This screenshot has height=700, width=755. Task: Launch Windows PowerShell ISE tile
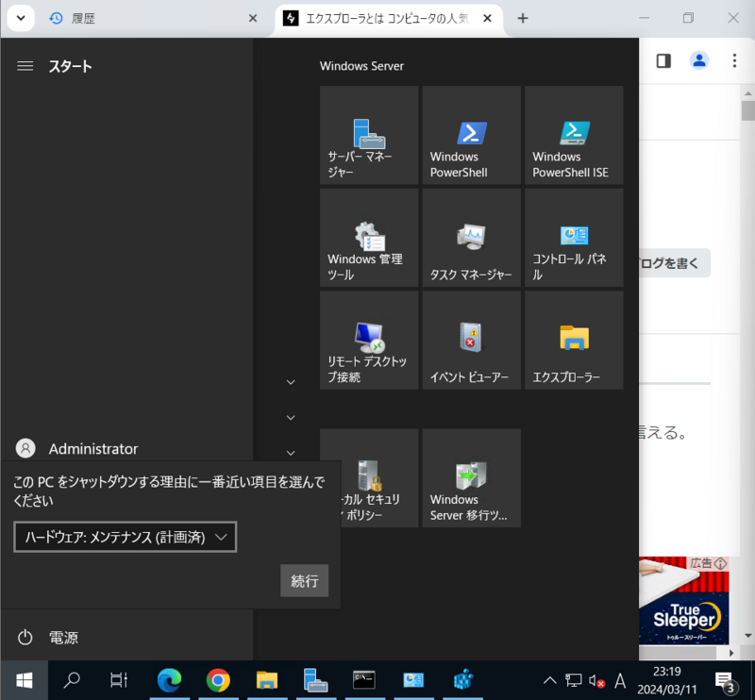pyautogui.click(x=574, y=135)
